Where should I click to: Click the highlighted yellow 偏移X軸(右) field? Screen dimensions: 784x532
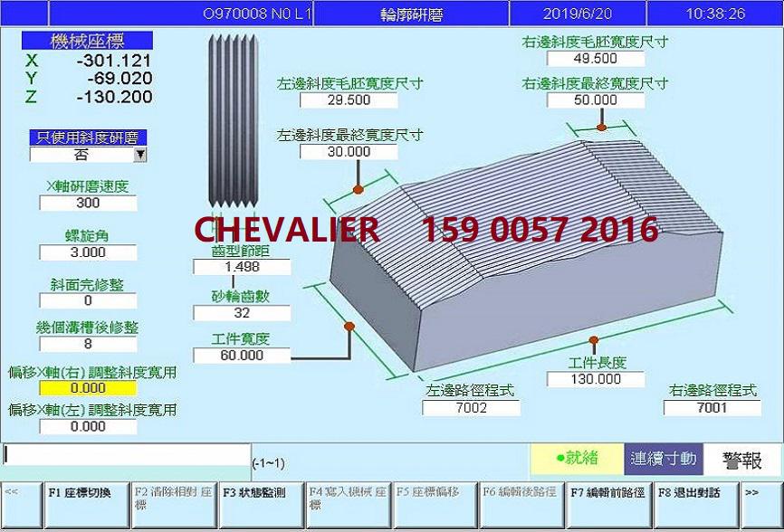coord(88,388)
